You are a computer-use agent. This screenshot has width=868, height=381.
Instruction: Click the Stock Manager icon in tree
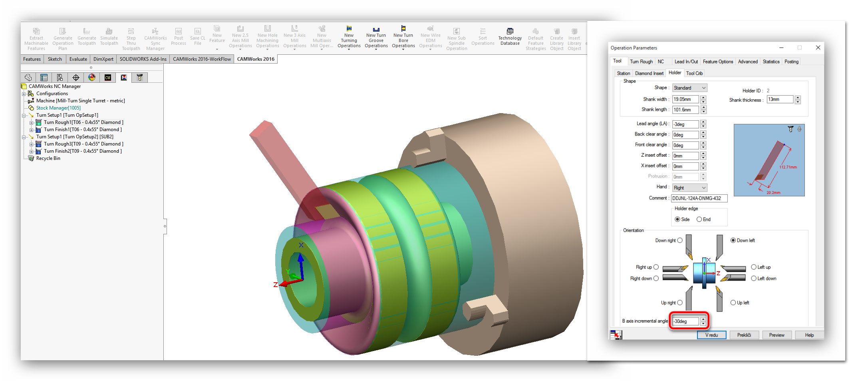31,108
